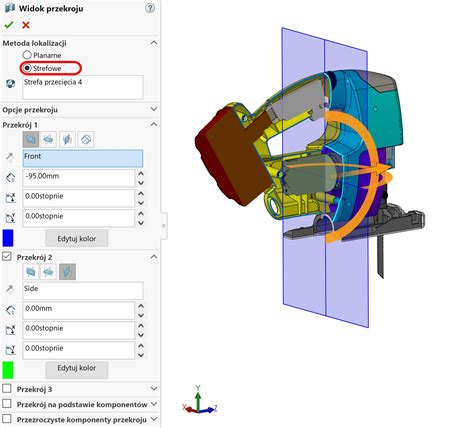
Task: Select Right plane icon in Przekrój 1
Action: click(67, 139)
